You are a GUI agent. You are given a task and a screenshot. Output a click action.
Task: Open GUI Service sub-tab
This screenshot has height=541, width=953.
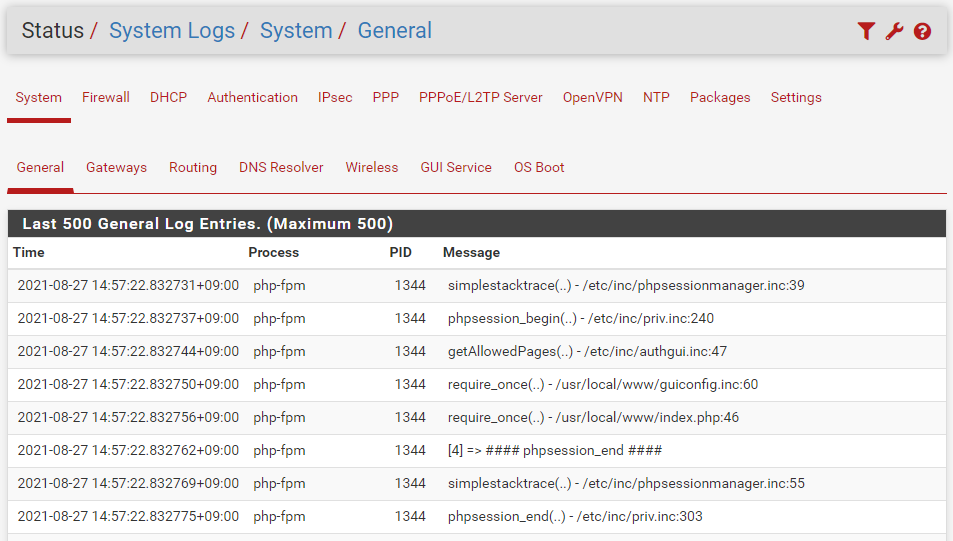tap(456, 167)
